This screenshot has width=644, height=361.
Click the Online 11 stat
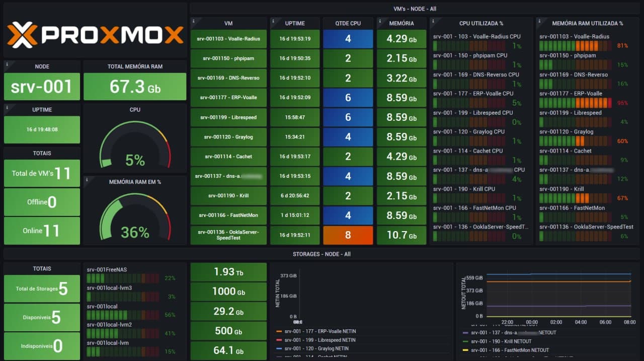pos(42,231)
